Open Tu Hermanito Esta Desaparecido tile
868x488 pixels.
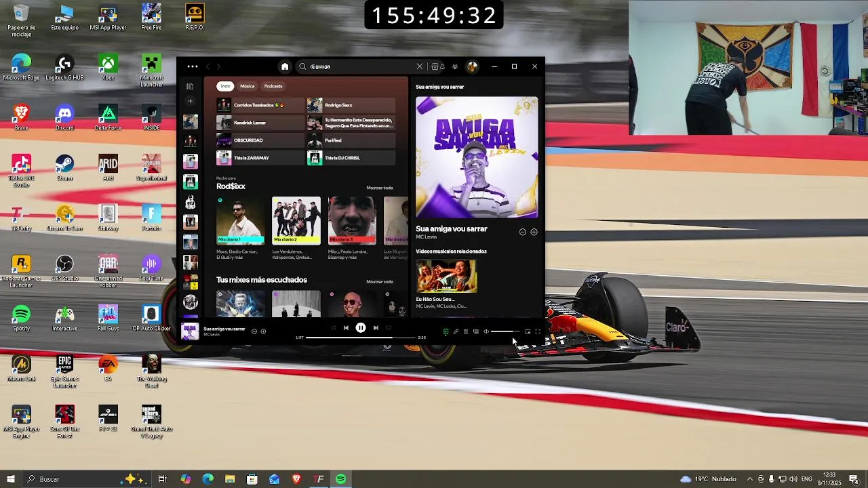pos(351,123)
